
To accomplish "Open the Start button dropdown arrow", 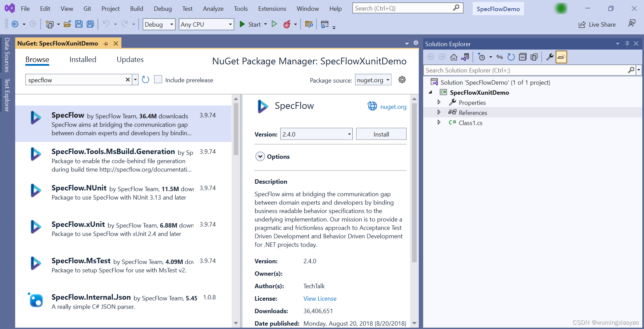I will click(x=266, y=24).
